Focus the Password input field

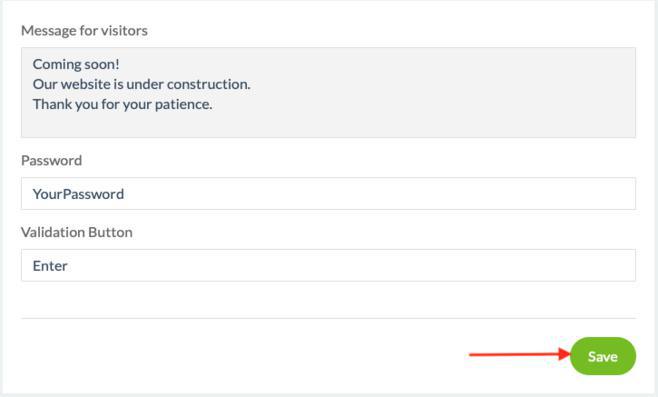(x=328, y=193)
